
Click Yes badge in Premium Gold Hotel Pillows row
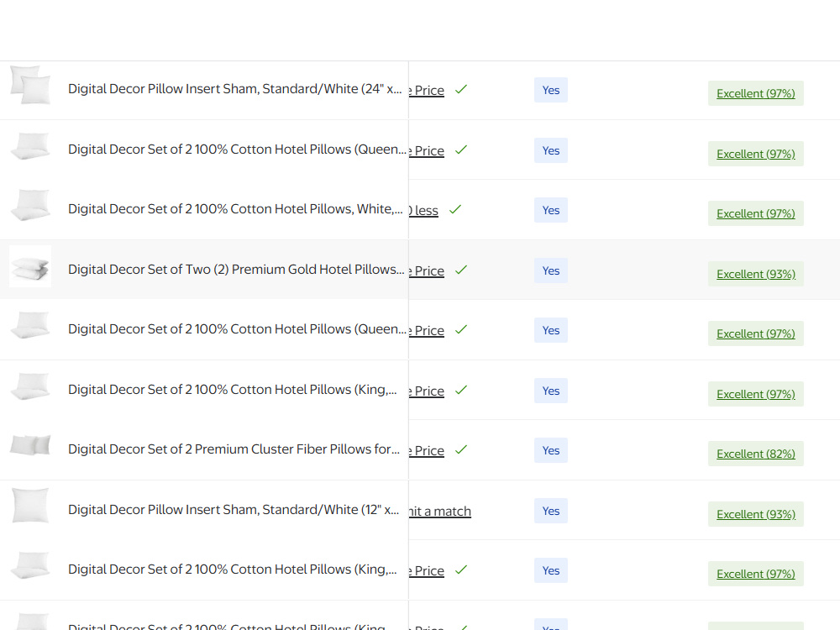[551, 270]
